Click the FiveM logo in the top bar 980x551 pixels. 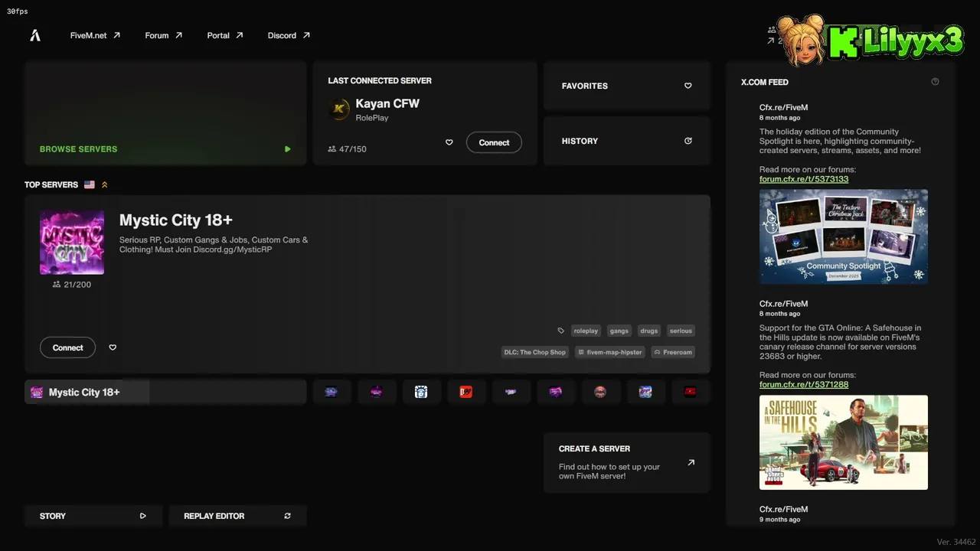(x=34, y=35)
